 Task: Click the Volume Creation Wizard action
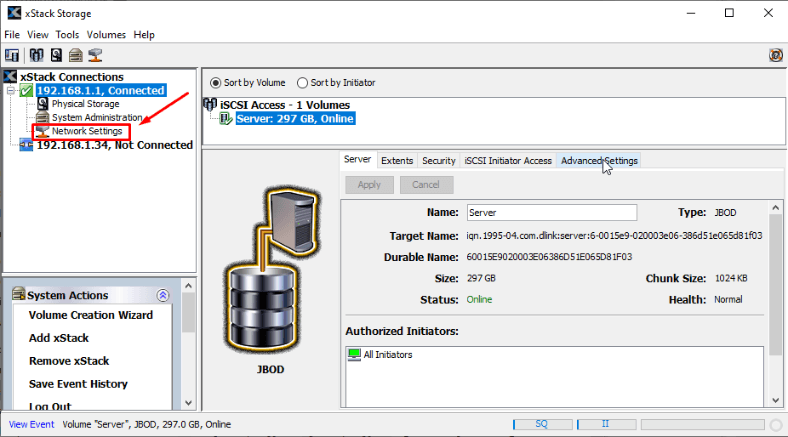pos(91,315)
